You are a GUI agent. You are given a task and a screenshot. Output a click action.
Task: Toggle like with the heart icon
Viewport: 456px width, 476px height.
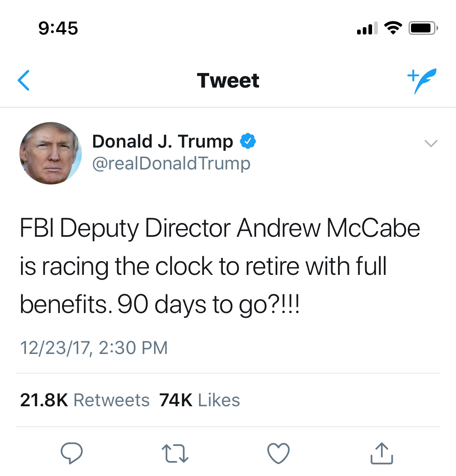[x=278, y=453]
